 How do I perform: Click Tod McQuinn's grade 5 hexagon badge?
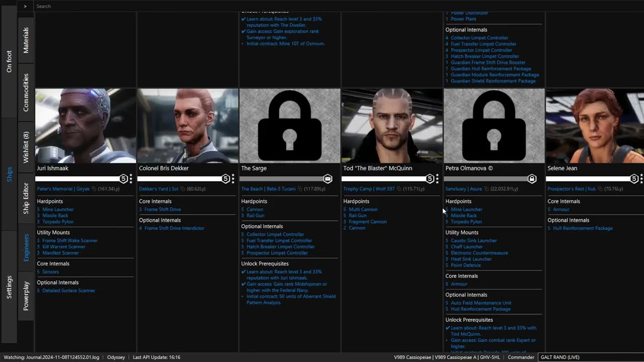[430, 178]
